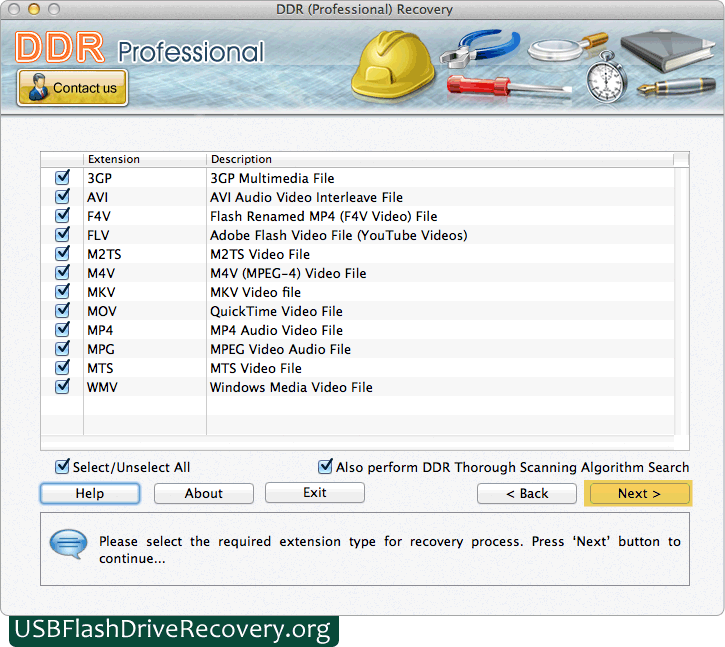The image size is (725, 647).
Task: Disable DDR Thorough Scanning Algorithm Search checkbox
Action: point(325,467)
